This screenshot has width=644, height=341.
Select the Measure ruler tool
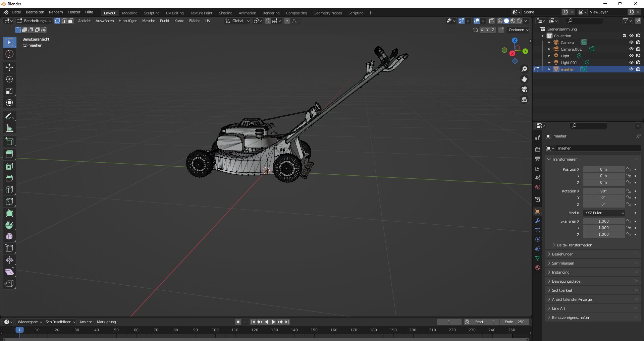coord(9,128)
